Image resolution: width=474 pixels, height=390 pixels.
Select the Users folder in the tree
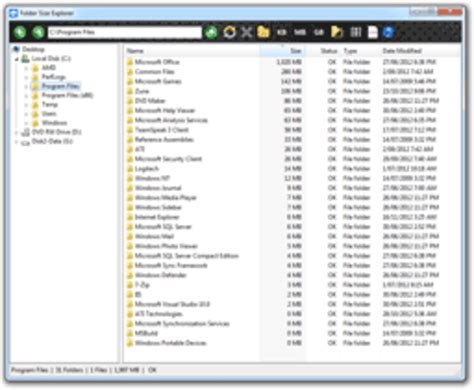click(49, 114)
